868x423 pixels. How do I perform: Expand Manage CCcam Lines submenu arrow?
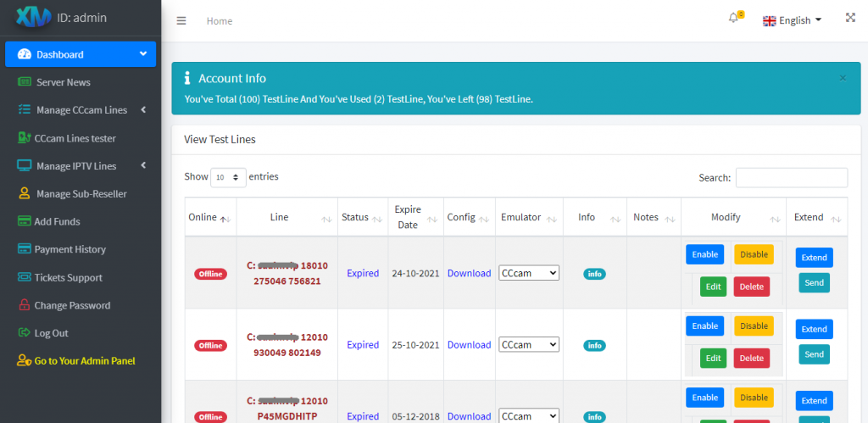(143, 109)
